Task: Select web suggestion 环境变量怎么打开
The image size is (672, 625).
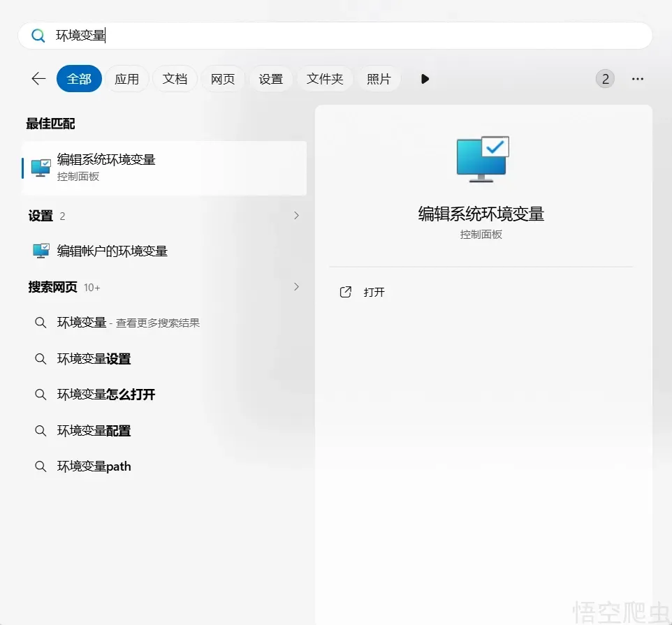Action: tap(106, 395)
